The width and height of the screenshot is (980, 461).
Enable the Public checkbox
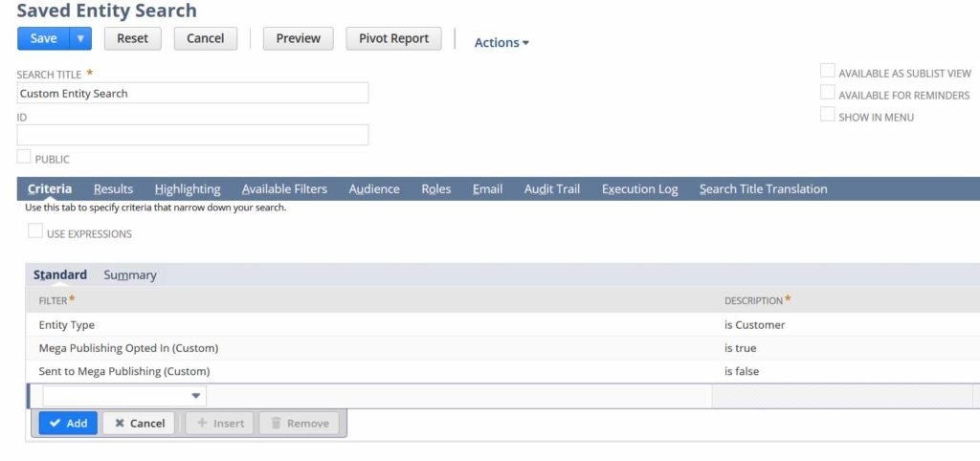tap(24, 157)
